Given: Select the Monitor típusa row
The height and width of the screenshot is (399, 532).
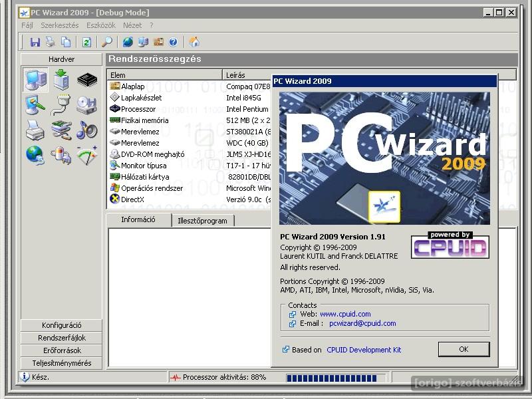Looking at the screenshot, I should (190, 166).
